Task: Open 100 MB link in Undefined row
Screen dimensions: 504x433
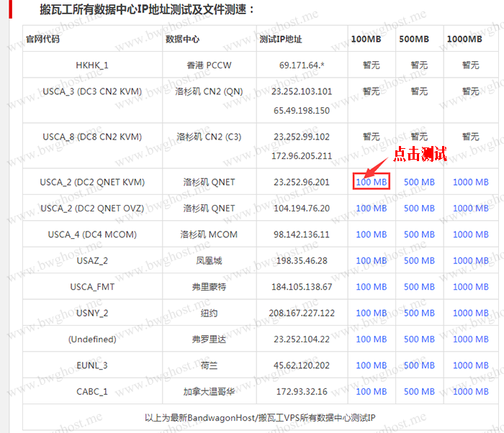Action: click(372, 339)
